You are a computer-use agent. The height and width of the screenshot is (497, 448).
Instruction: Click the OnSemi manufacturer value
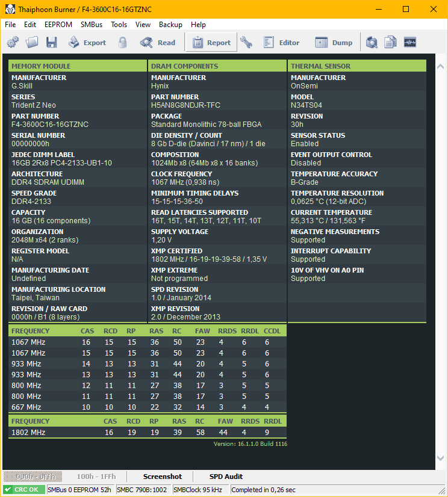[304, 86]
